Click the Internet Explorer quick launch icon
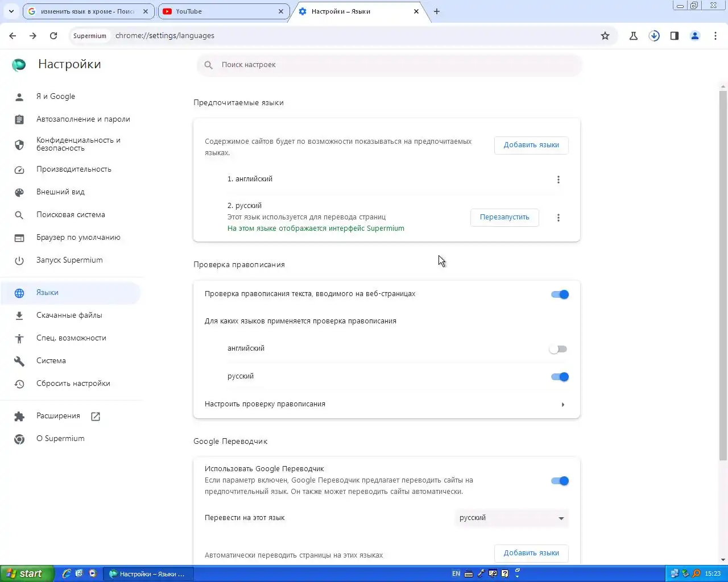 66,573
